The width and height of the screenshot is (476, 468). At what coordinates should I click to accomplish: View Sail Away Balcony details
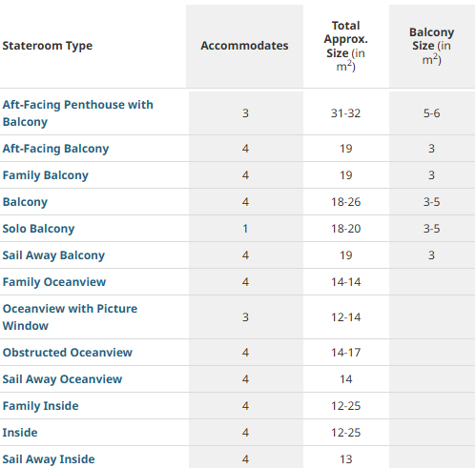[53, 255]
